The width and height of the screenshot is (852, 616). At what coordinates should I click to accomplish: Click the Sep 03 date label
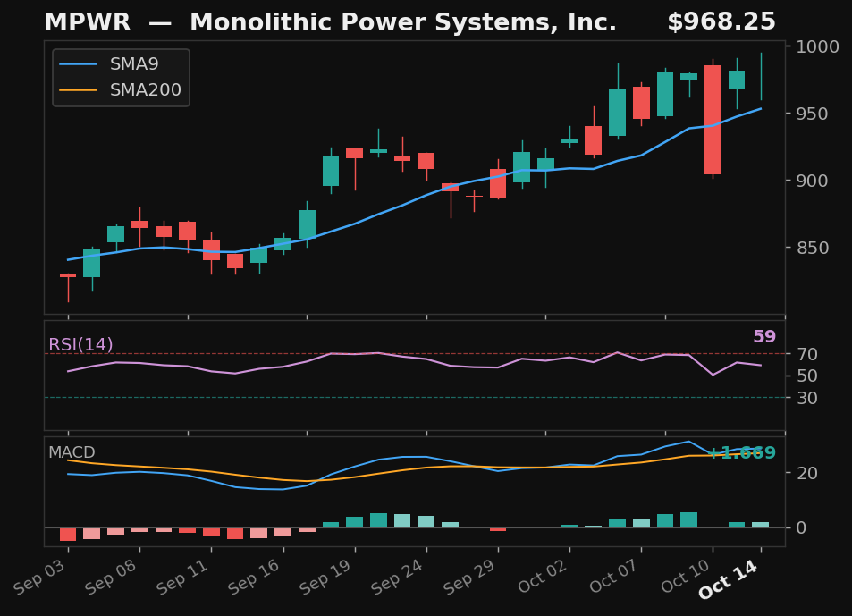coord(39,577)
